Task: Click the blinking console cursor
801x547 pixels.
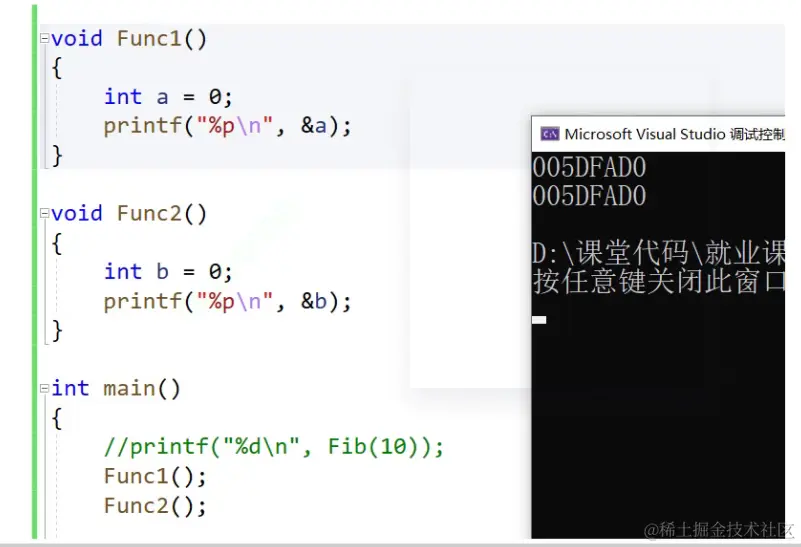Action: 539,320
